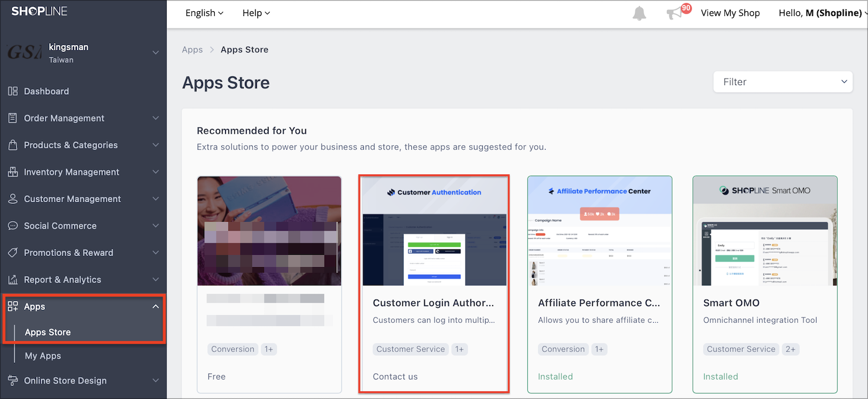Expand Inventory Management chevron
Screen dimensions: 868x399
pos(156,172)
